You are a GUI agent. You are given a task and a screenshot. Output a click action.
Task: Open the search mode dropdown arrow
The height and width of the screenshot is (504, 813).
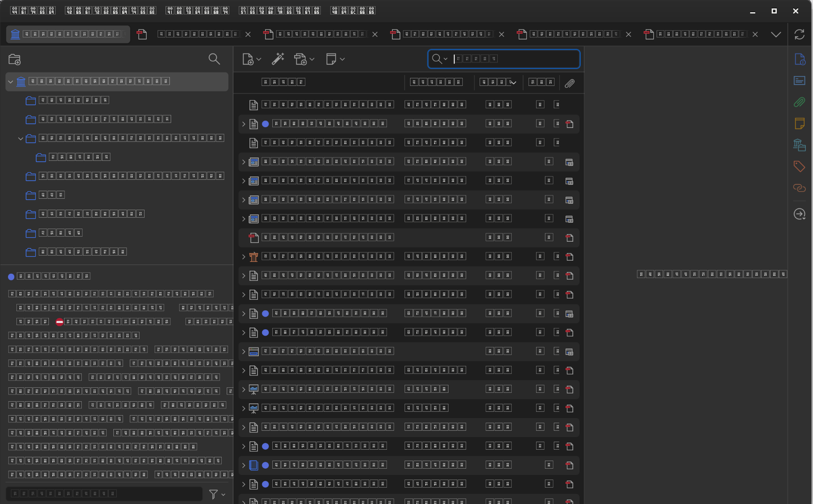coord(445,59)
